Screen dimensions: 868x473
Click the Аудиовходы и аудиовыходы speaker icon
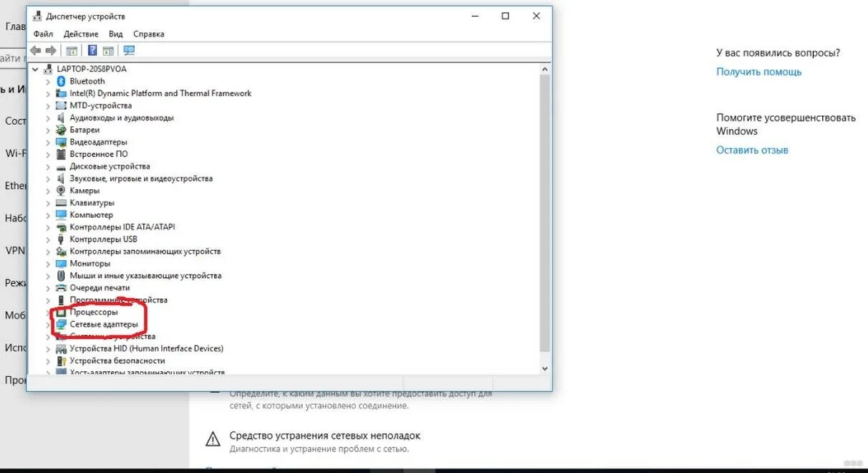coord(62,118)
